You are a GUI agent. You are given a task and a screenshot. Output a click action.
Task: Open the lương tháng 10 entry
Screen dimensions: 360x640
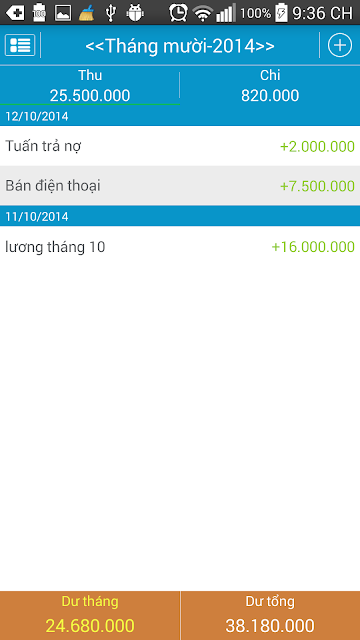(x=180, y=247)
